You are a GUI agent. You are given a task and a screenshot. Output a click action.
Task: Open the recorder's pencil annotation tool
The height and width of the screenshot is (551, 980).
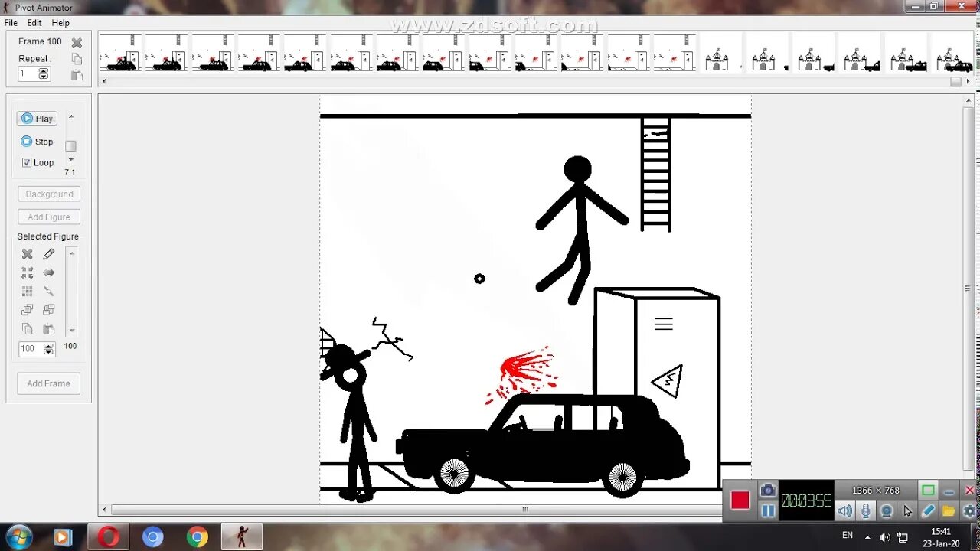coord(928,510)
